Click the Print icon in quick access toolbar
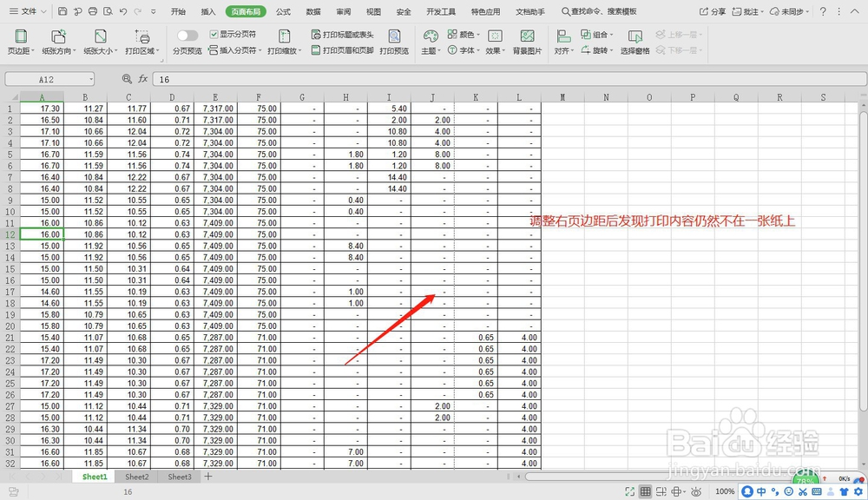 pos(93,11)
